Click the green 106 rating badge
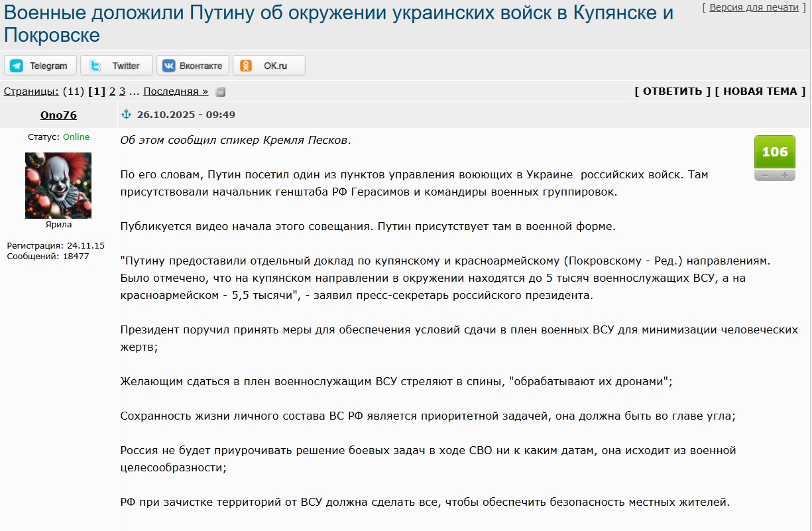 pos(775,152)
